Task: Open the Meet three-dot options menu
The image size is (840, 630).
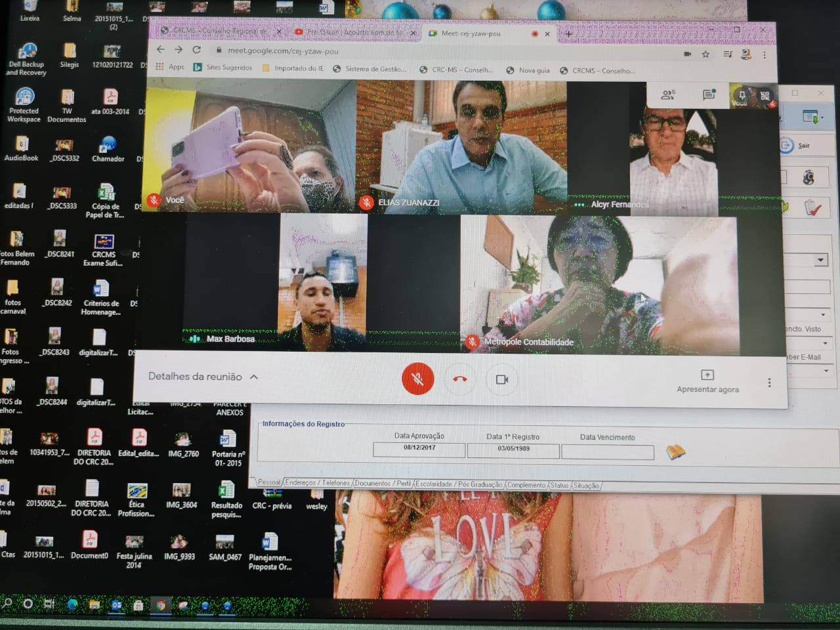Action: [x=769, y=383]
